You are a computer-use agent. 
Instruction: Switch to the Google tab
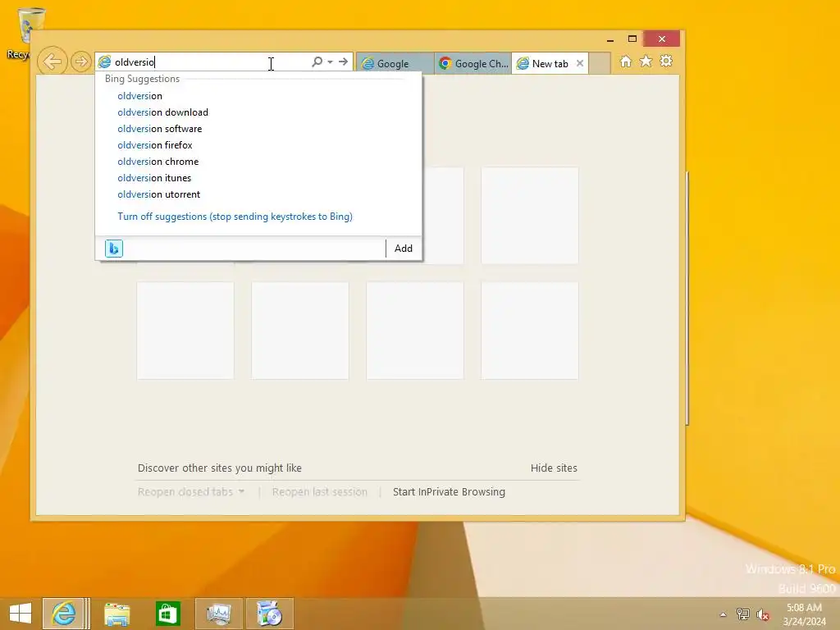[x=395, y=63]
